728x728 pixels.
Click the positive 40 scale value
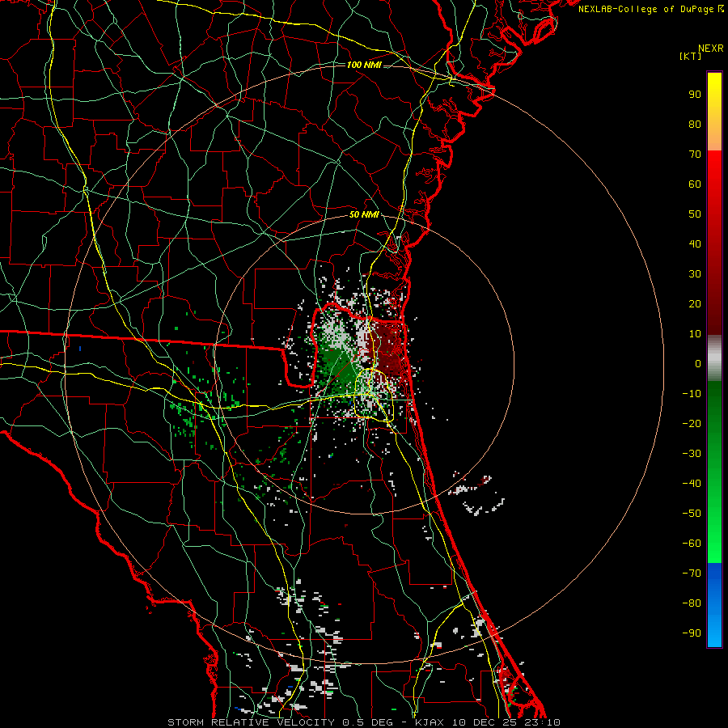click(695, 244)
